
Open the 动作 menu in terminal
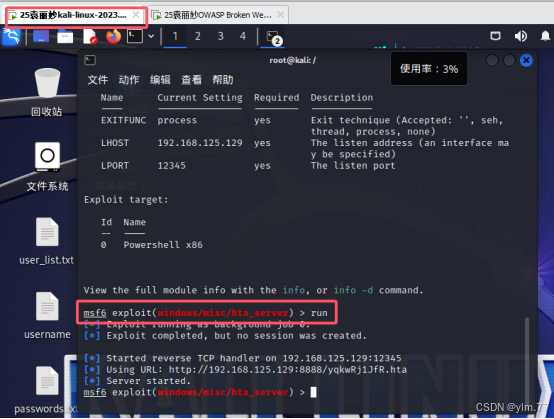129,80
